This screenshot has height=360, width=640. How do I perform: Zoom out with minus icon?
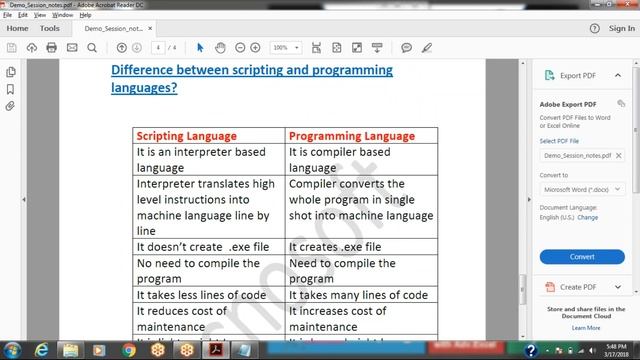point(240,48)
